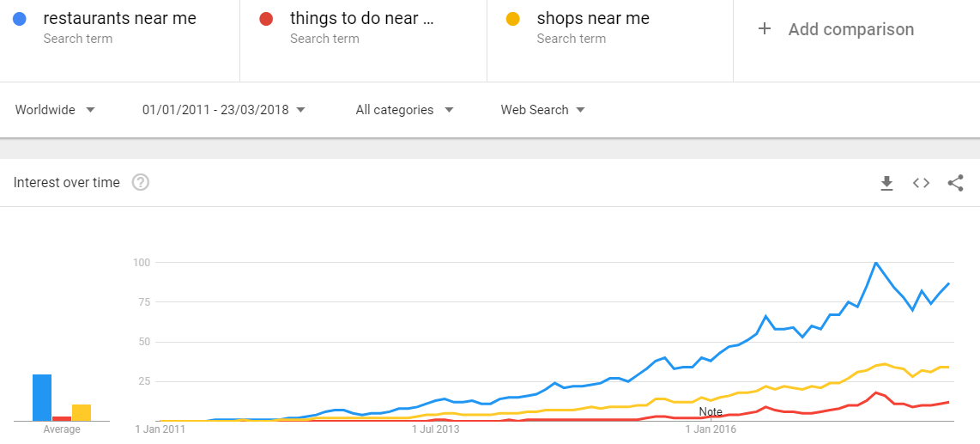Open the Worldwide region dropdown
Viewport: 980px width, 444px height.
[x=55, y=110]
